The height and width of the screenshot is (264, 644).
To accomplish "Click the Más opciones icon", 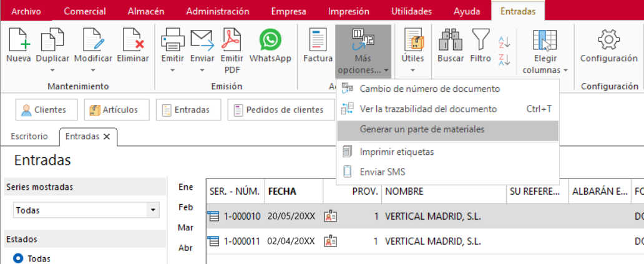I will tap(363, 39).
